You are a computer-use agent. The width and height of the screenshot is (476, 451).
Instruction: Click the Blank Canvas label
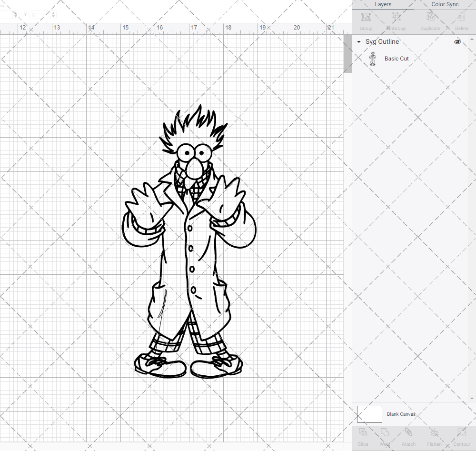click(x=401, y=414)
